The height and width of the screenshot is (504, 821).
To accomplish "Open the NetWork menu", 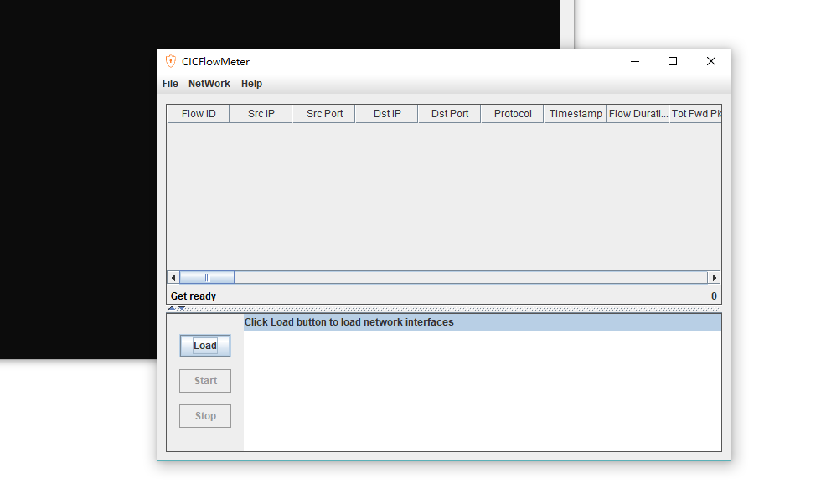I will (x=209, y=84).
